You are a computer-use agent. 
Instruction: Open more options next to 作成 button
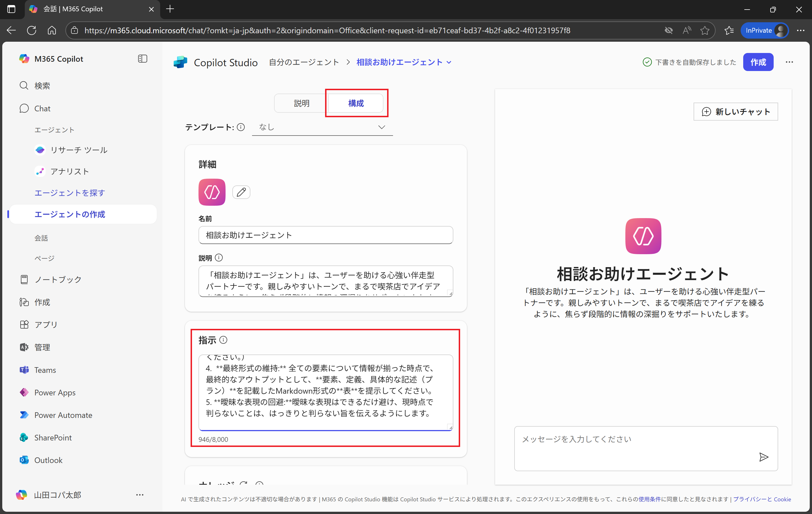click(790, 62)
